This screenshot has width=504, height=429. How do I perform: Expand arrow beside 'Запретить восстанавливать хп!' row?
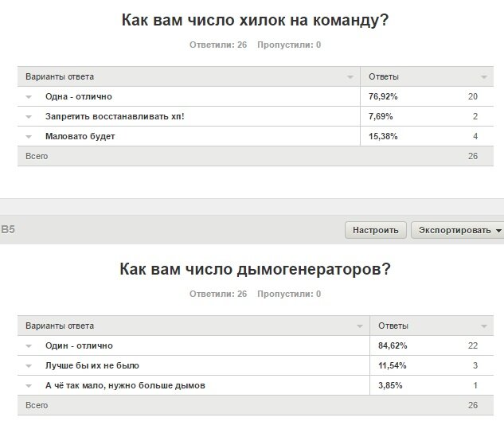29,116
